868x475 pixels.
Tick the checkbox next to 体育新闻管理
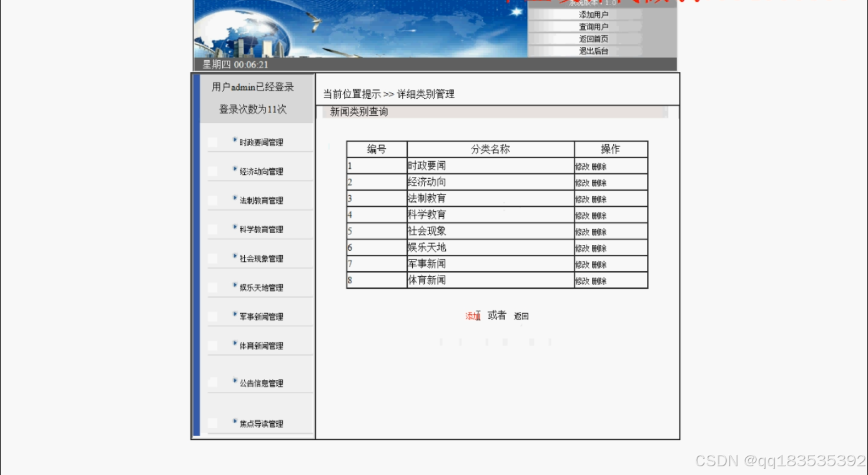[213, 344]
